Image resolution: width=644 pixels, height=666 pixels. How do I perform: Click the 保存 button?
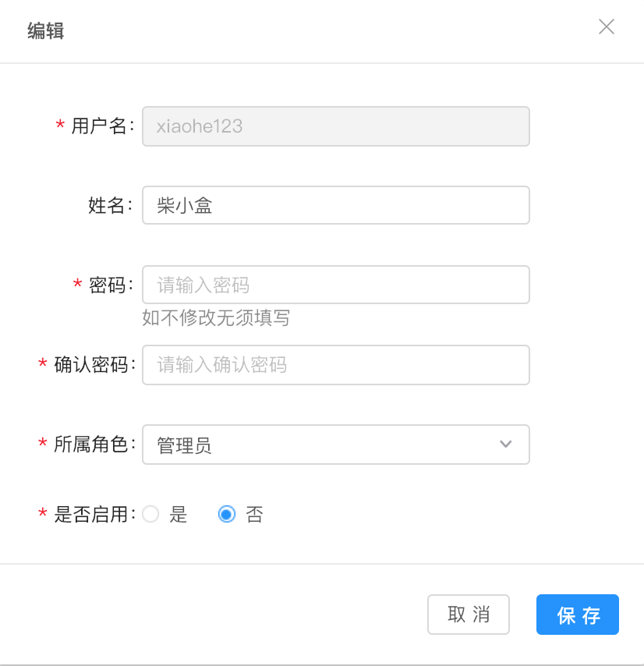coord(577,615)
